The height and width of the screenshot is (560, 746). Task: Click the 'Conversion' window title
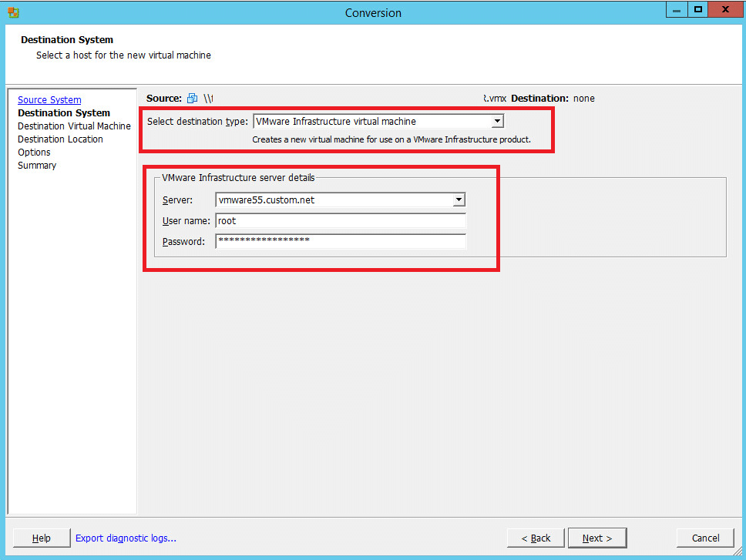pos(373,13)
